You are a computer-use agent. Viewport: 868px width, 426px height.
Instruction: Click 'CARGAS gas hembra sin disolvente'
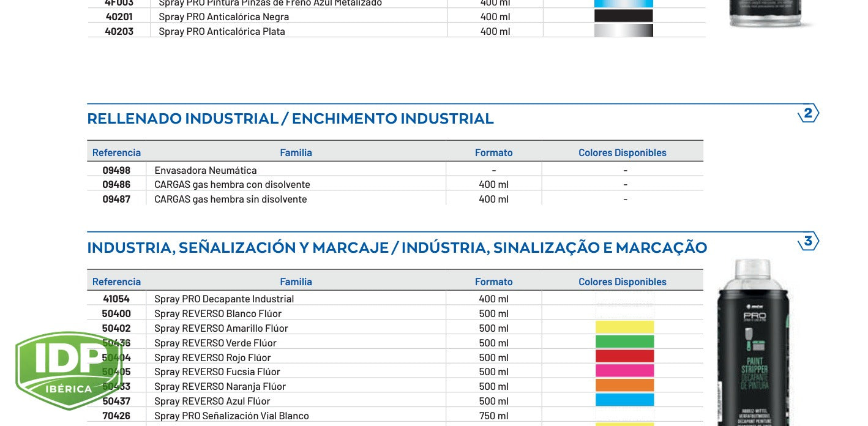(x=231, y=199)
